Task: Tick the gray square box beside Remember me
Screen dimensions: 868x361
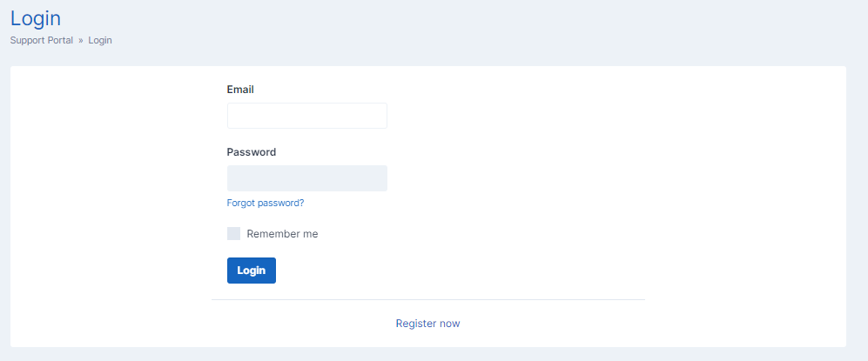Action: point(233,233)
